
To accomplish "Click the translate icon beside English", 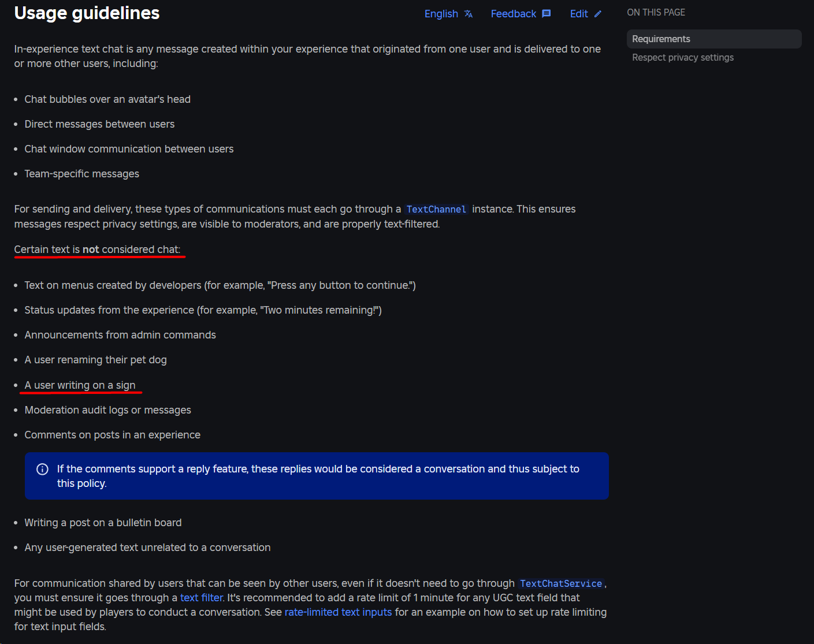I will (x=468, y=13).
